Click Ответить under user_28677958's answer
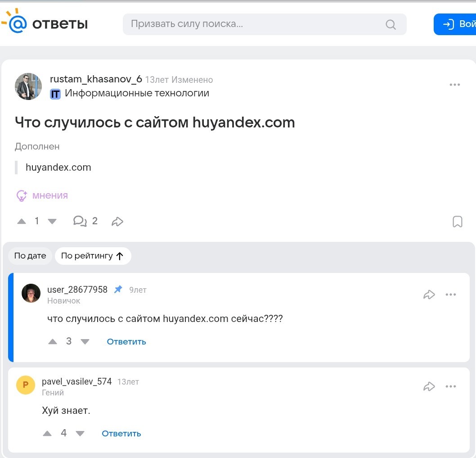 pos(126,342)
